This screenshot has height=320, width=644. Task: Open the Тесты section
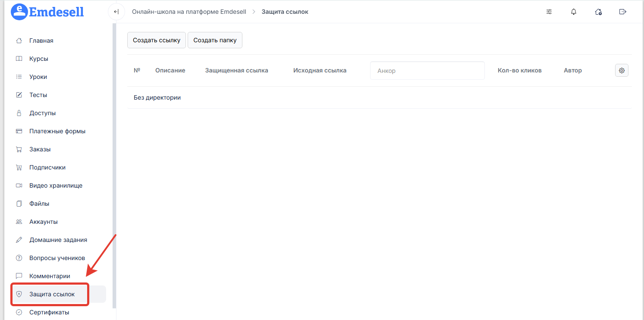pos(38,95)
